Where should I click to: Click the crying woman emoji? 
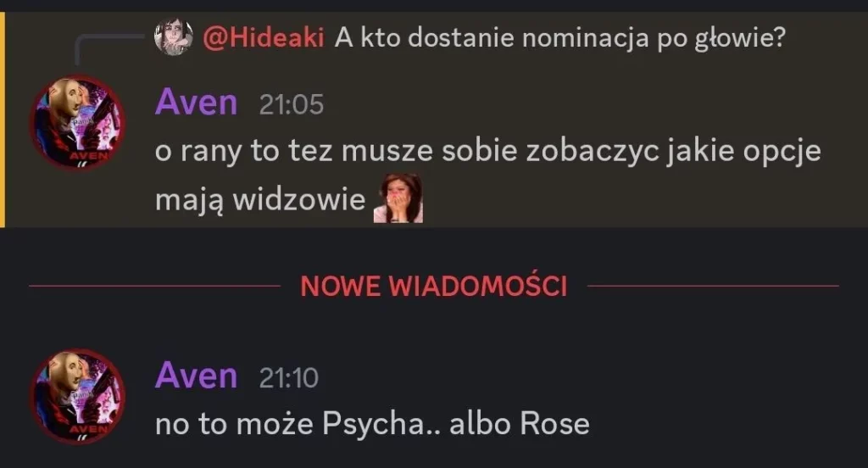(x=398, y=198)
